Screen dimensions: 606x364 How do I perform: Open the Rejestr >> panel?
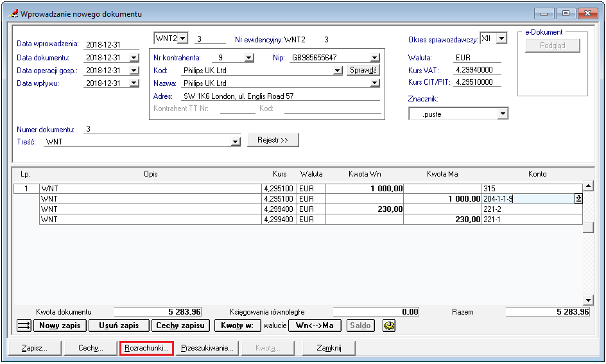[x=273, y=141]
